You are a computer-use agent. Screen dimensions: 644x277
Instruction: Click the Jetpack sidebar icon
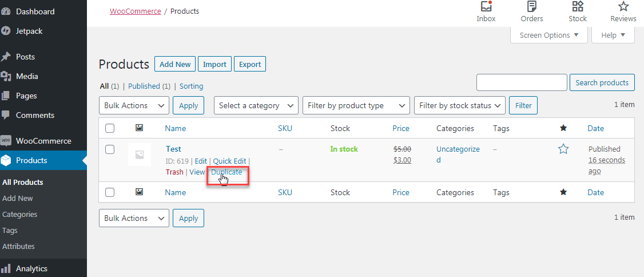pyautogui.click(x=6, y=31)
